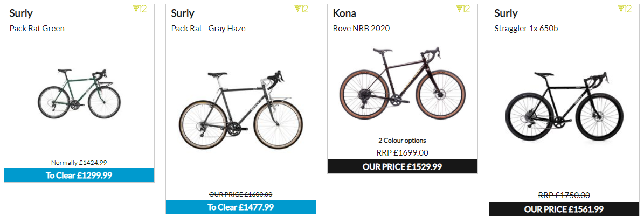Click the struck-through RRP £1750.00 price

click(x=564, y=195)
